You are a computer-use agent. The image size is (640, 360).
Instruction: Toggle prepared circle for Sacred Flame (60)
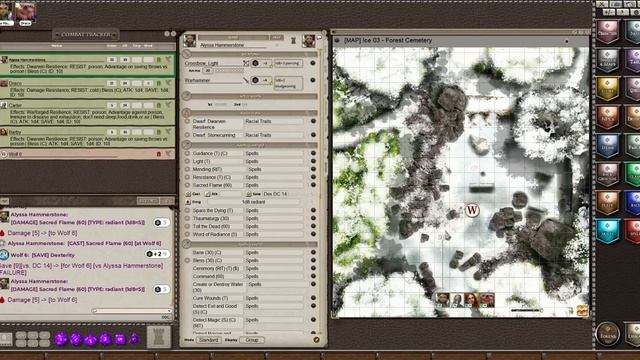[187, 185]
